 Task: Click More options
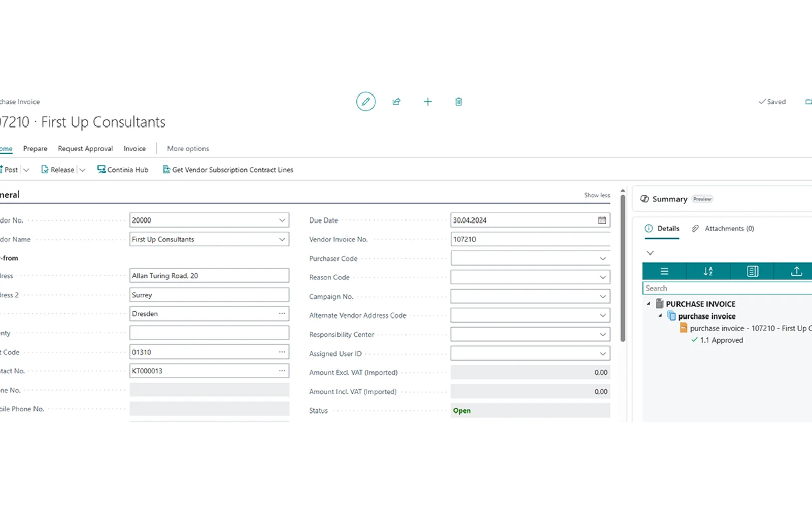click(x=188, y=149)
